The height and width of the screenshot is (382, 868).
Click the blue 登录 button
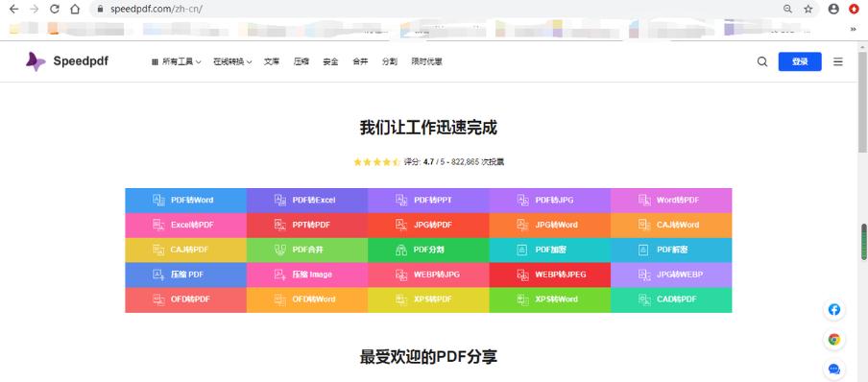[x=800, y=61]
